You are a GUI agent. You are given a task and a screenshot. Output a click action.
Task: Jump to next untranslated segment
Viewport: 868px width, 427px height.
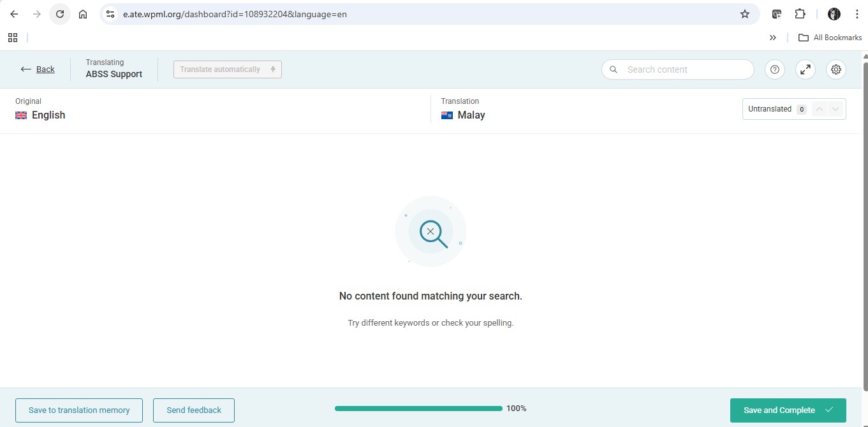coord(835,109)
